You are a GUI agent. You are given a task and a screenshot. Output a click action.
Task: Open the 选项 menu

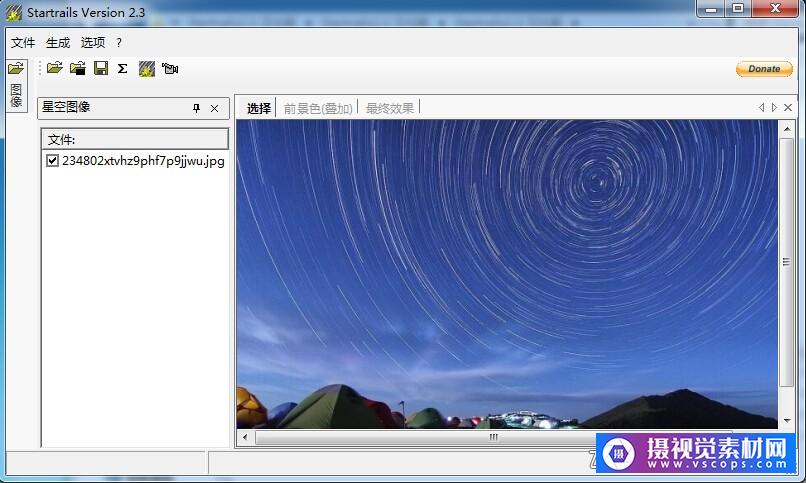[93, 42]
